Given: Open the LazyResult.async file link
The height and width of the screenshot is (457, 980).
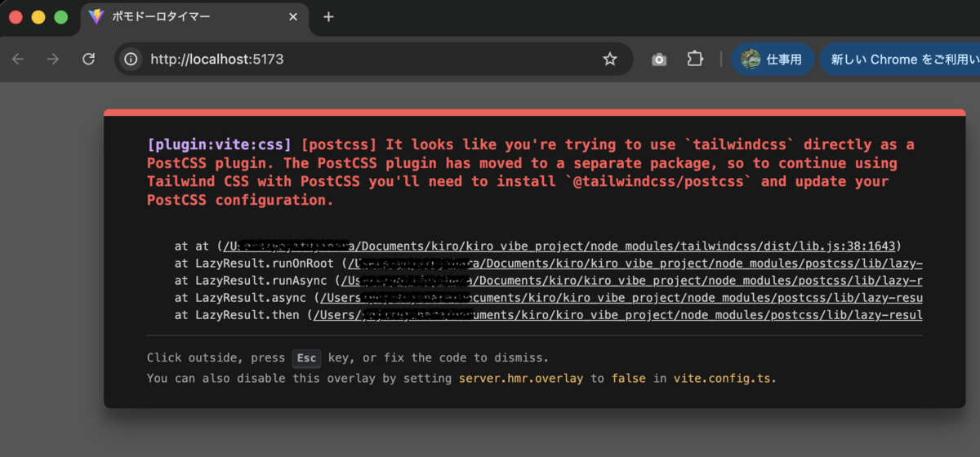Looking at the screenshot, I should pos(623,298).
